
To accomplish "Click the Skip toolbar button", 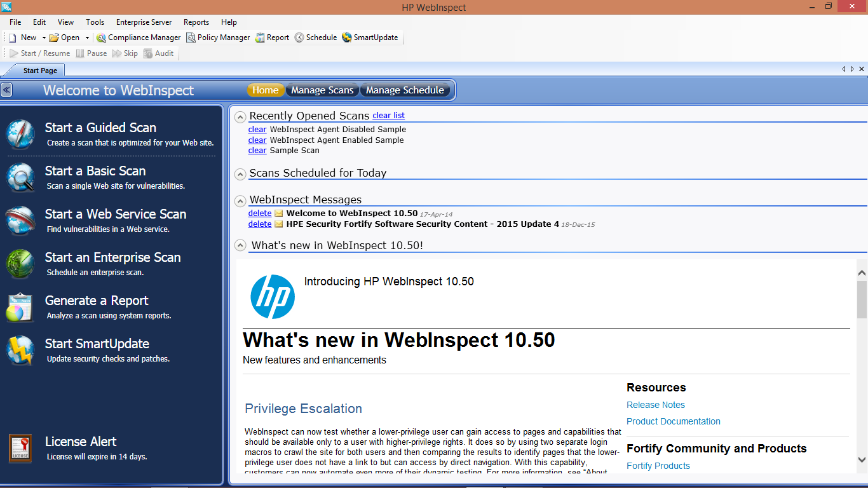I will click(125, 53).
